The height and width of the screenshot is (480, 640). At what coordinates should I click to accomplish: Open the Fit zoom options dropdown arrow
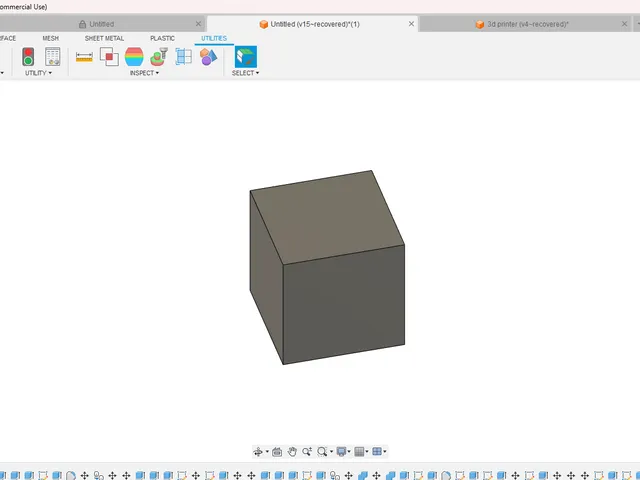[331, 451]
